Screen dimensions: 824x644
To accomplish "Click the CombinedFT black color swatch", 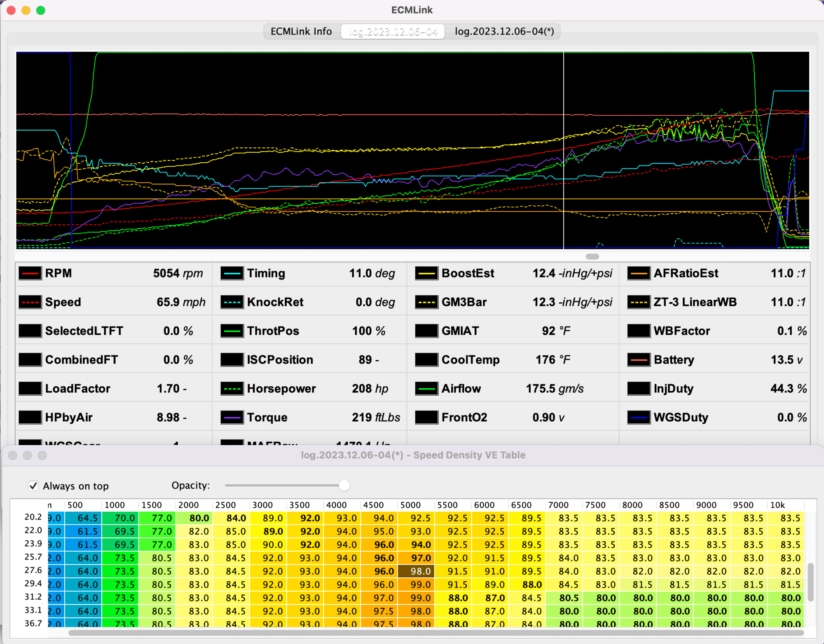I will pos(30,360).
